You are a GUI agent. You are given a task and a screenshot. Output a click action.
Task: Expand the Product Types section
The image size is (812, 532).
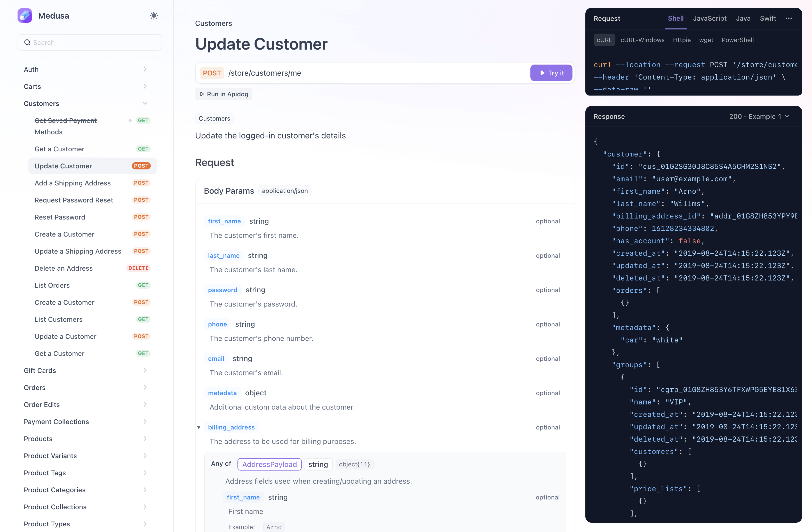click(85, 524)
